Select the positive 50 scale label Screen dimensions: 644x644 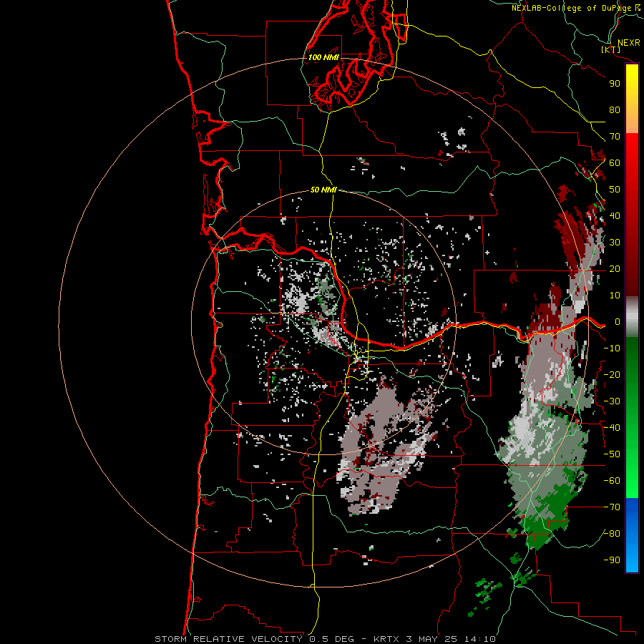coord(615,190)
